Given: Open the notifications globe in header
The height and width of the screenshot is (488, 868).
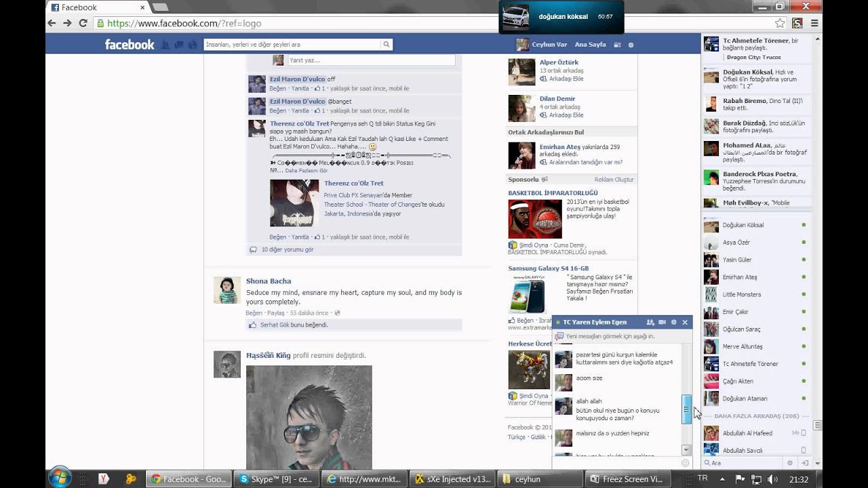Looking at the screenshot, I should tap(193, 45).
